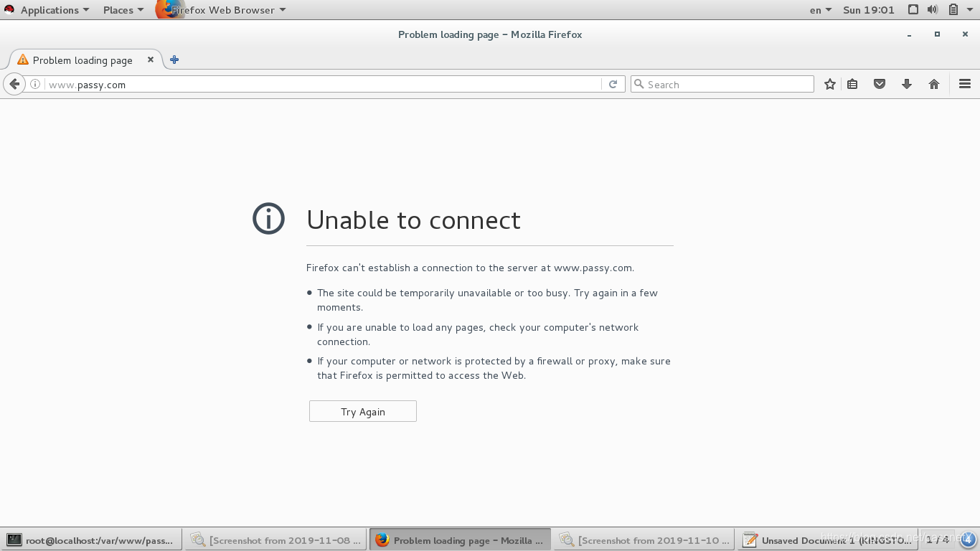Screen dimensions: 980x551
Task: Click the info circle icon beside the heading
Action: (x=269, y=218)
